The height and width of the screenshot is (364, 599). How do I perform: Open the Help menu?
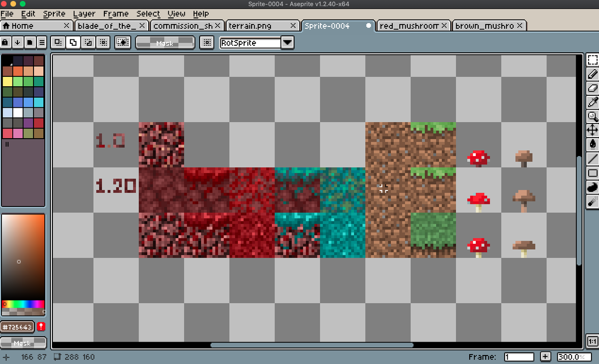(x=201, y=13)
